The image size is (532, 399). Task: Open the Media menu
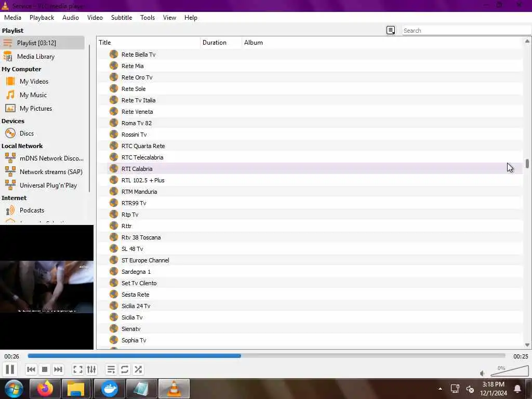click(12, 18)
